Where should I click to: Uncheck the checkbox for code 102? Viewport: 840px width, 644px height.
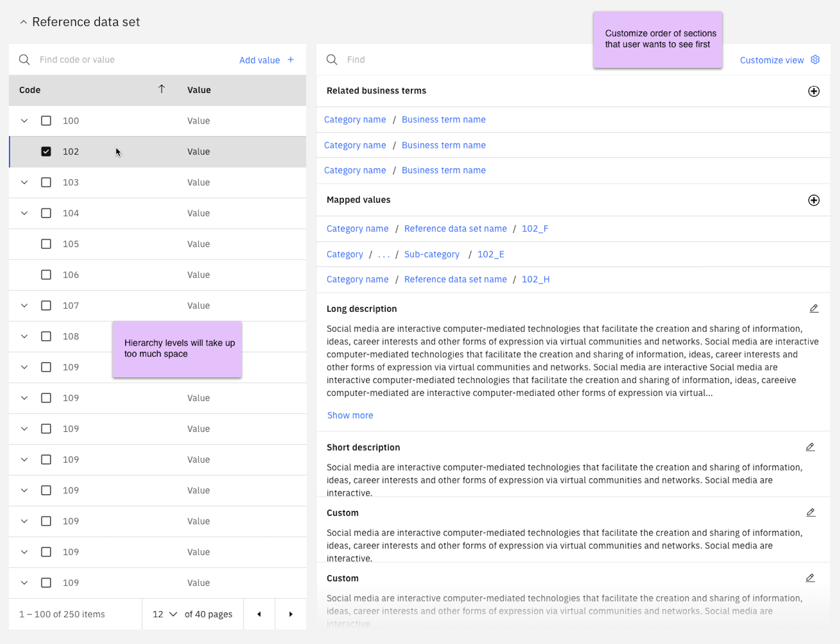pyautogui.click(x=46, y=151)
